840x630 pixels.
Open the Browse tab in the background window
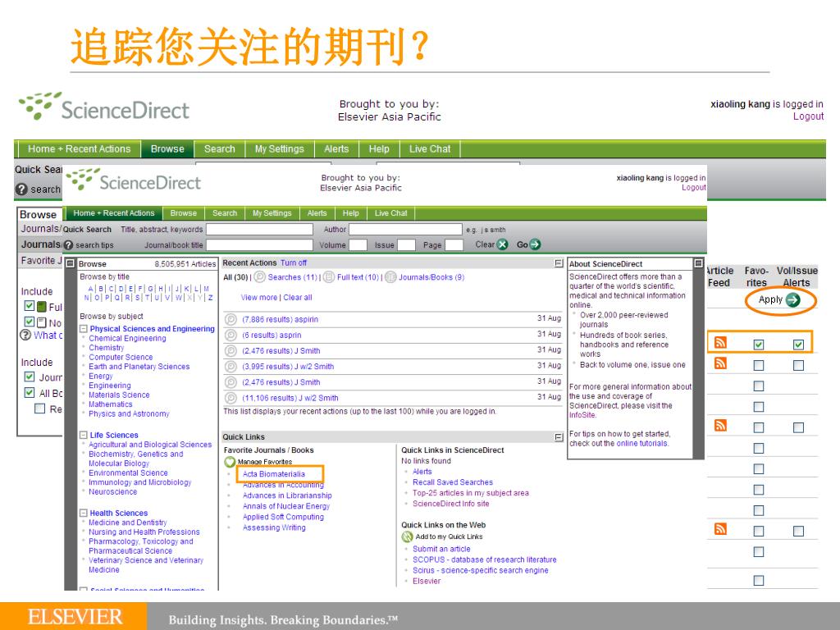(x=167, y=149)
